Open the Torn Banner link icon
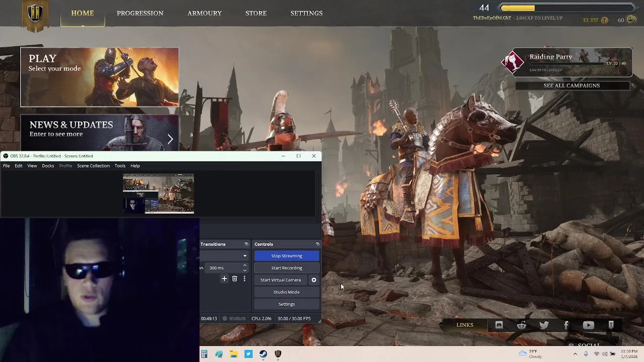644x362 pixels. pos(611,325)
